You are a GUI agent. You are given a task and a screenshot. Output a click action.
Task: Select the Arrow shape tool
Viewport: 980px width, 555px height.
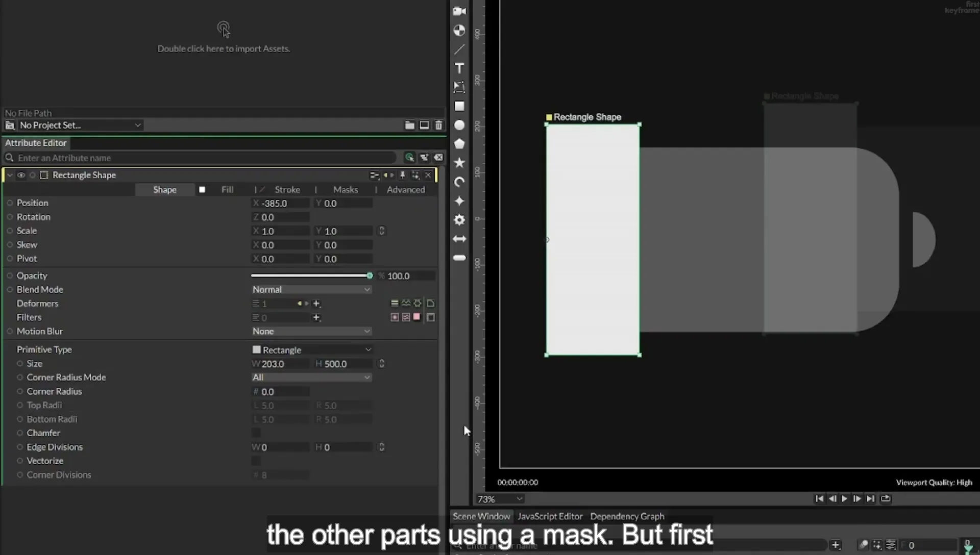point(459,239)
